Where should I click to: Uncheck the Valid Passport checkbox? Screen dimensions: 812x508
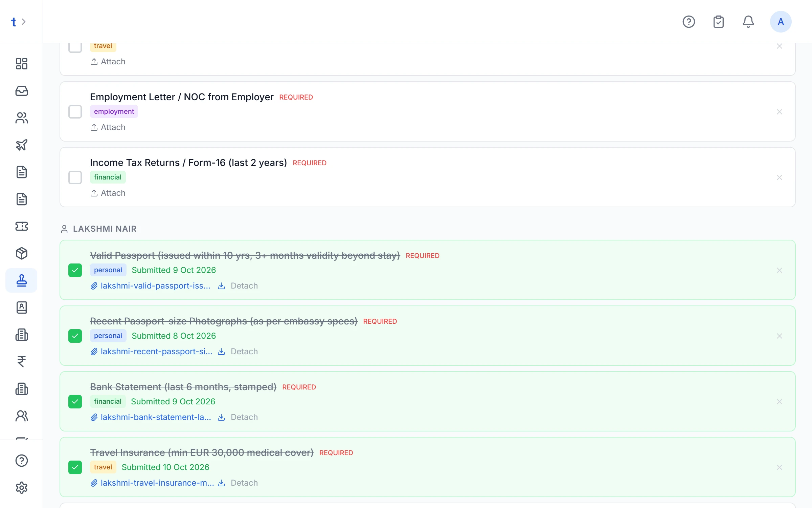click(x=75, y=270)
